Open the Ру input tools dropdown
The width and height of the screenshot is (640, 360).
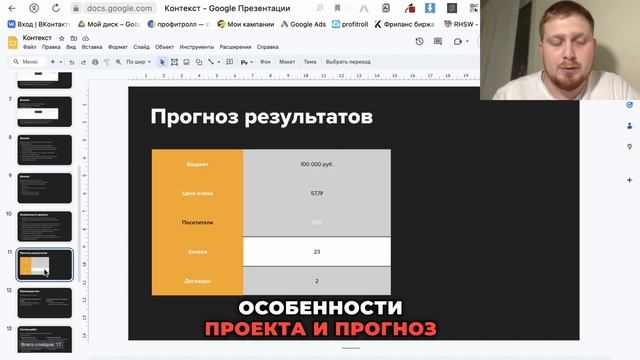point(247,62)
